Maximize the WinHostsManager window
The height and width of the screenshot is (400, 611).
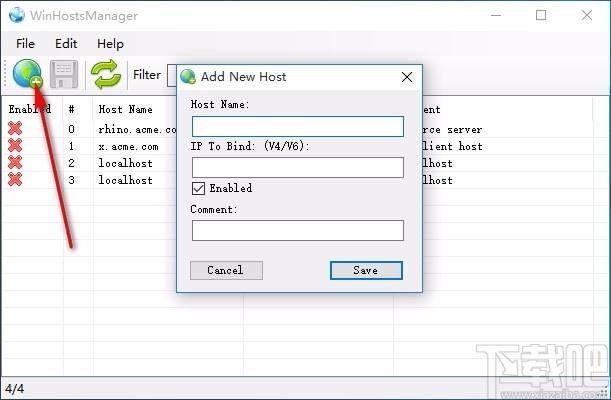point(541,15)
